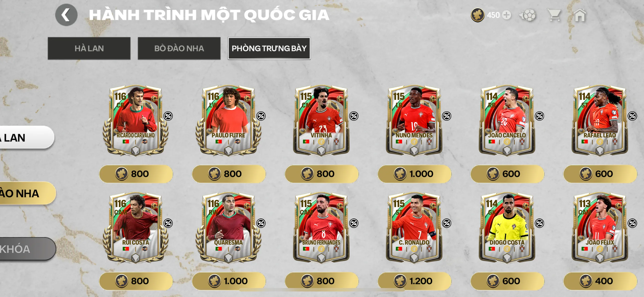The width and height of the screenshot is (644, 297).
Task: Select the PHÒNG TRƯNG BÀY tab
Action: click(x=269, y=48)
